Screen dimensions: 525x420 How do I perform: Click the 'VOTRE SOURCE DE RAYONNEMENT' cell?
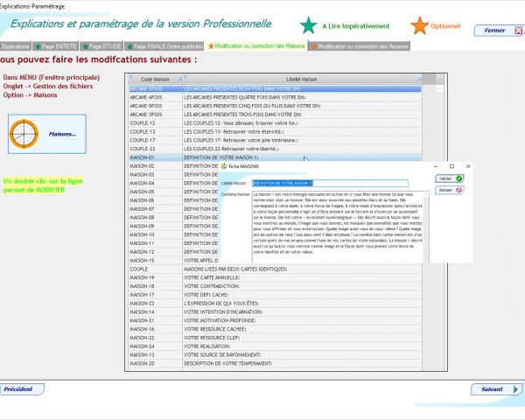303,355
